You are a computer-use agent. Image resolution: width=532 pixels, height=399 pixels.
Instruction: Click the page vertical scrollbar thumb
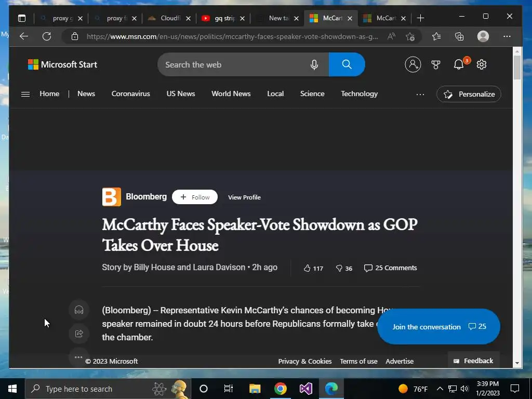point(517,68)
